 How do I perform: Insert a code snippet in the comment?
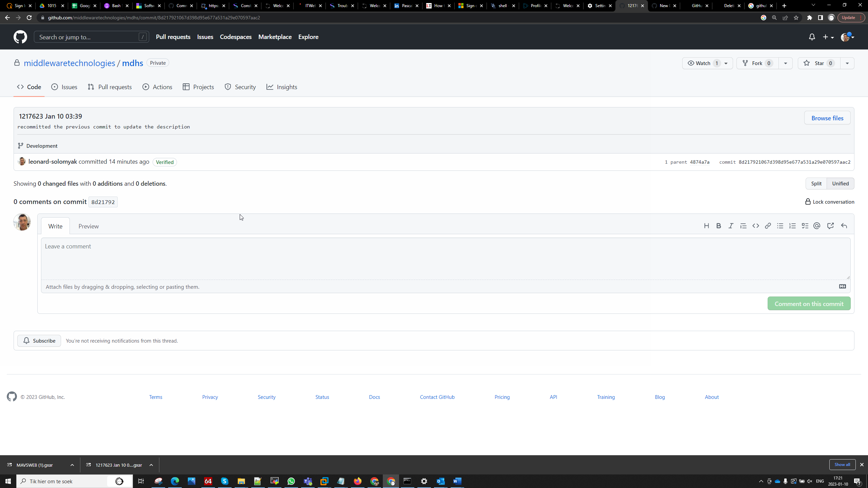[x=756, y=226]
